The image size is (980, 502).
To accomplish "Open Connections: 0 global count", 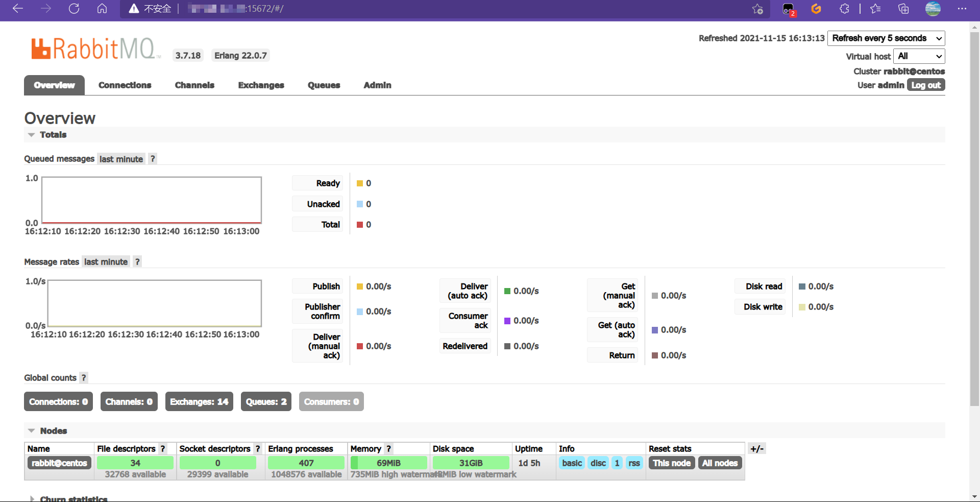I will pyautogui.click(x=59, y=402).
